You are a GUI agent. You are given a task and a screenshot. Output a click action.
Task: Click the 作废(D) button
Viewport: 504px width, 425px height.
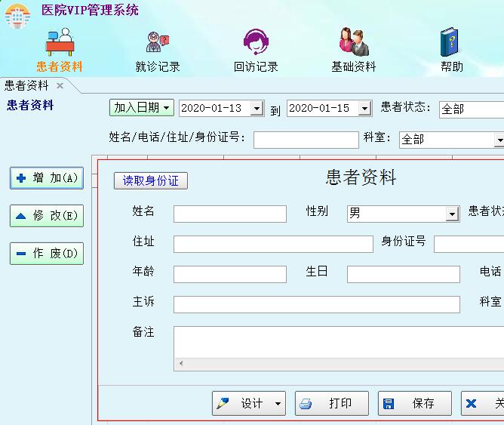click(47, 254)
